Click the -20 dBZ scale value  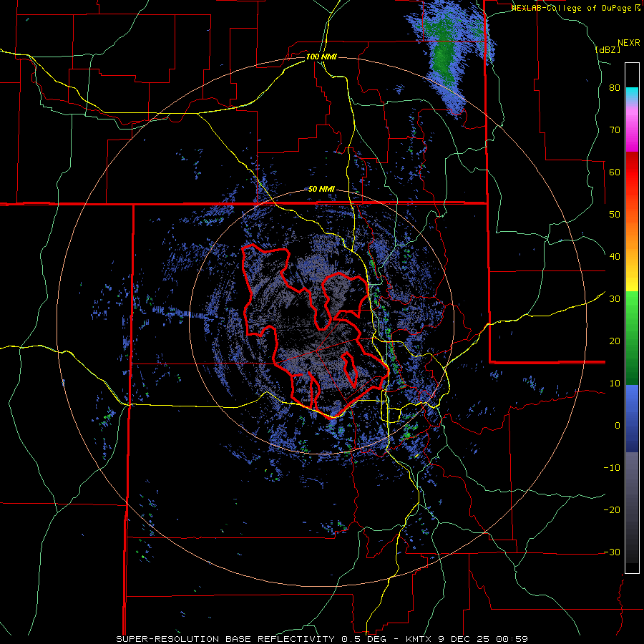pos(612,510)
